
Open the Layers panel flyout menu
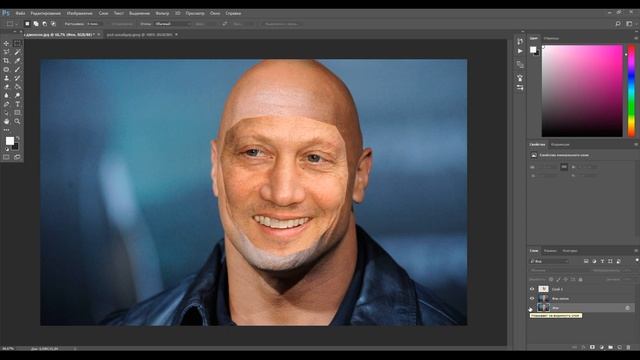tap(636, 251)
